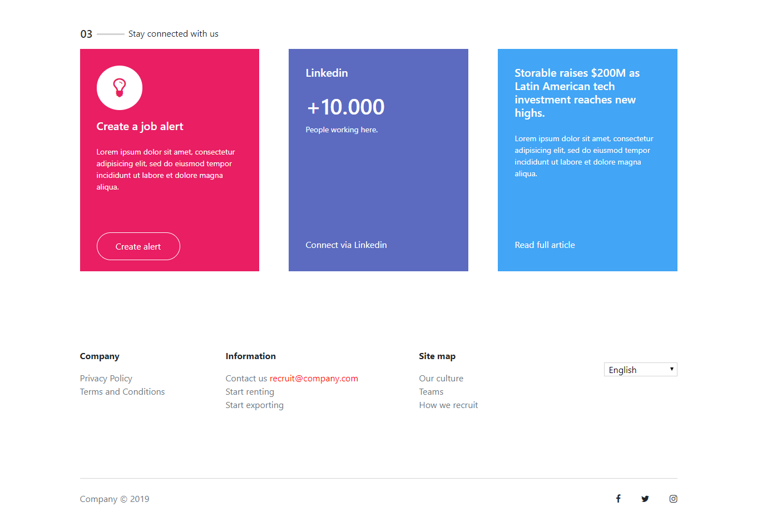The width and height of the screenshot is (757, 532).
Task: Open How we recruit
Action: tap(448, 405)
